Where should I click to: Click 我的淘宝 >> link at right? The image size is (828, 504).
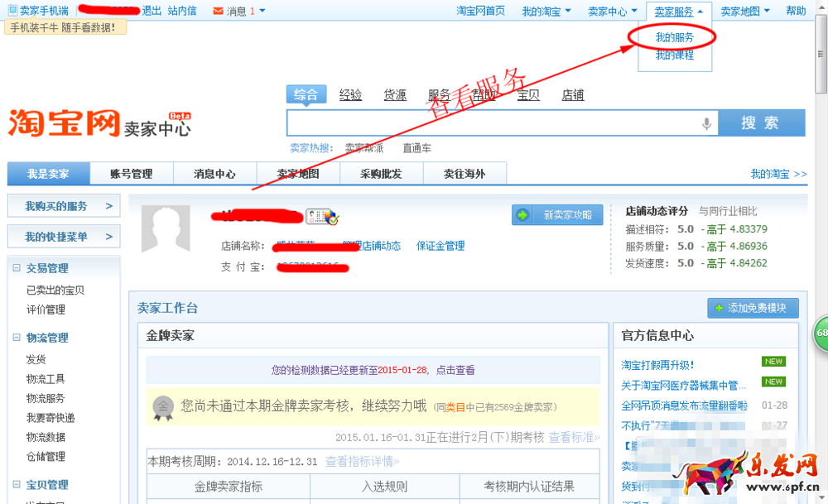779,174
